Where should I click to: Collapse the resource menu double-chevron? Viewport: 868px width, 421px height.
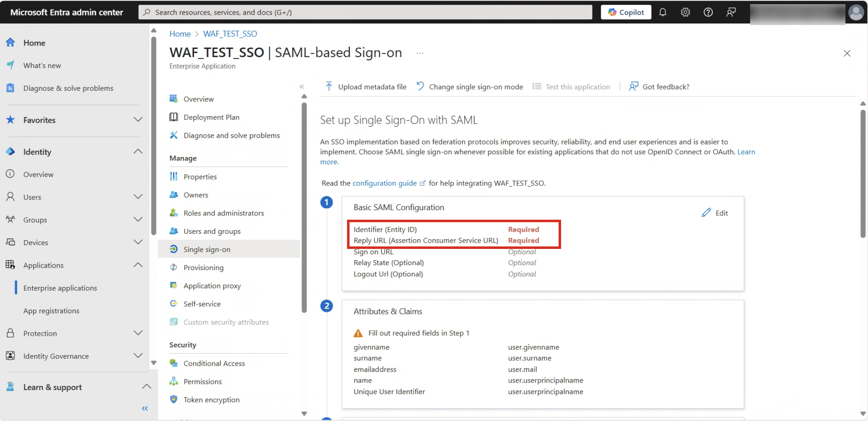pos(302,86)
